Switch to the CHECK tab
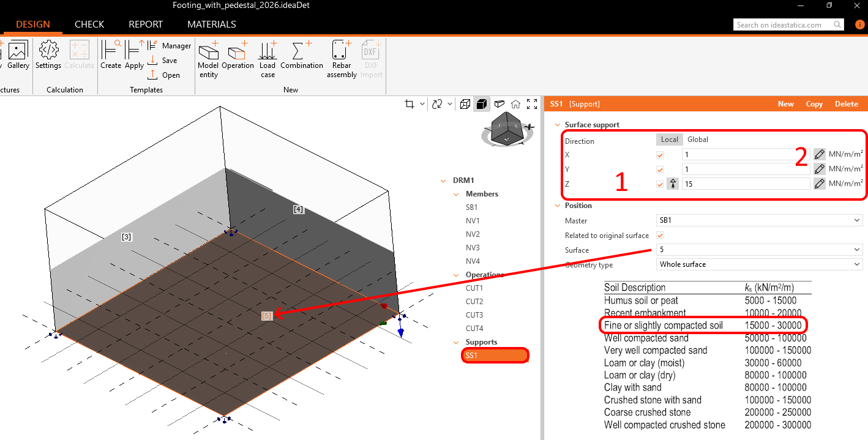The width and height of the screenshot is (868, 440). (x=89, y=24)
